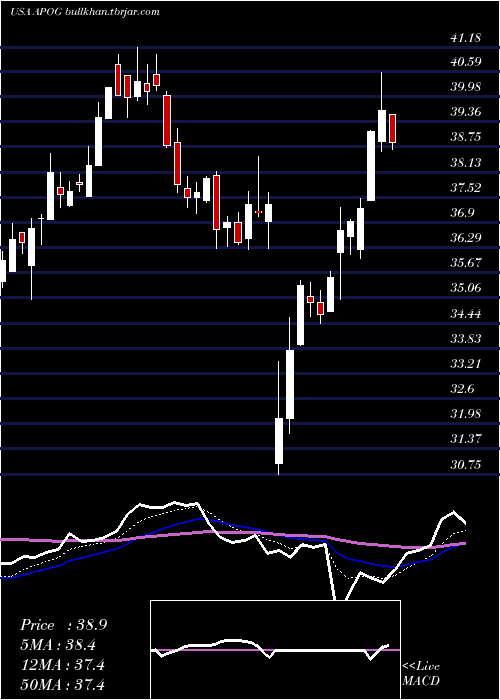Click the USA APOG bullkhan.tbrjar.com title
500x700 pixels.
pos(85,12)
